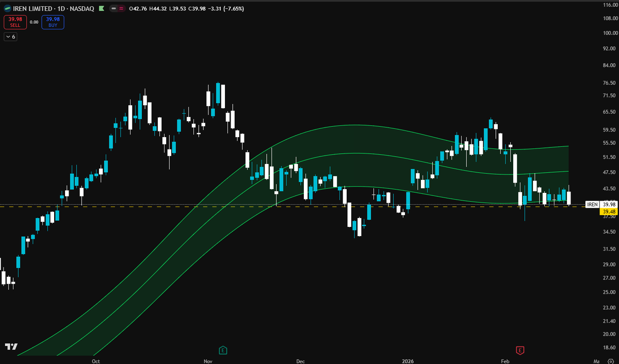Click the 55.50 price scale label

coord(610,143)
